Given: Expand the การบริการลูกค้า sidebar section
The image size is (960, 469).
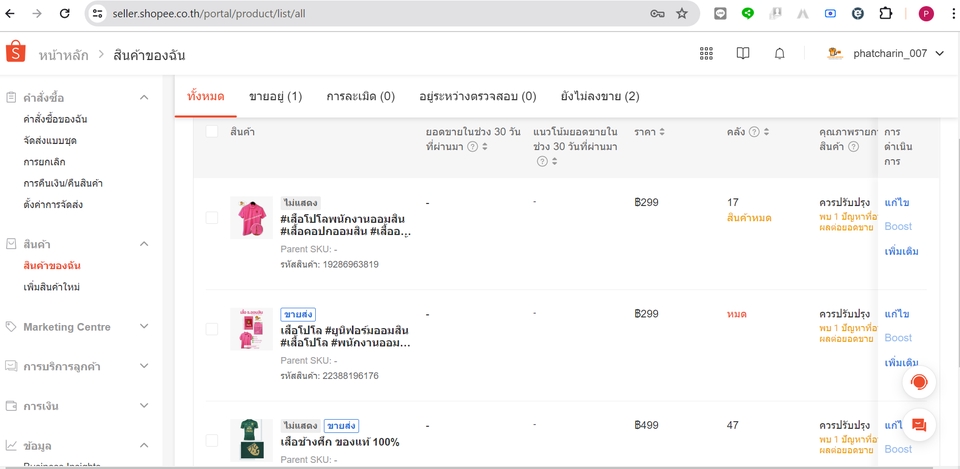Looking at the screenshot, I should coord(144,366).
